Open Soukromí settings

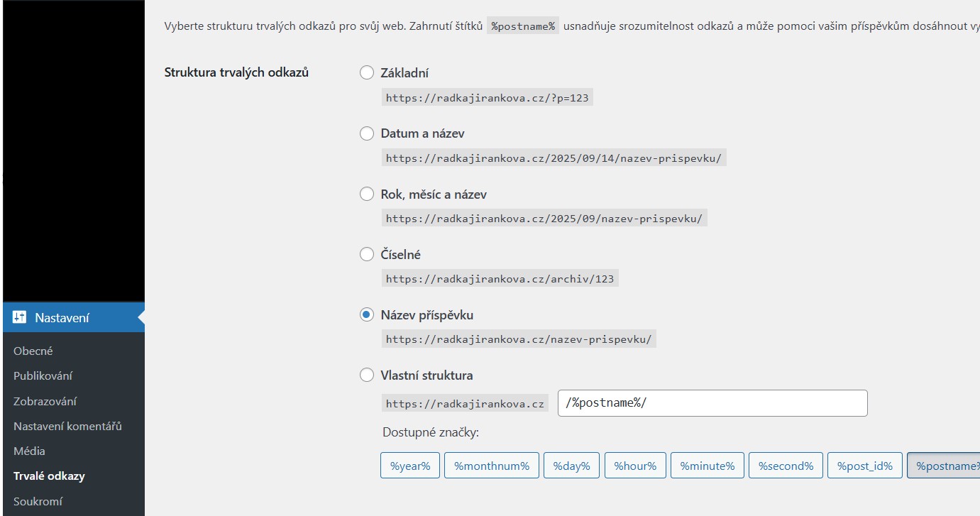(x=39, y=501)
